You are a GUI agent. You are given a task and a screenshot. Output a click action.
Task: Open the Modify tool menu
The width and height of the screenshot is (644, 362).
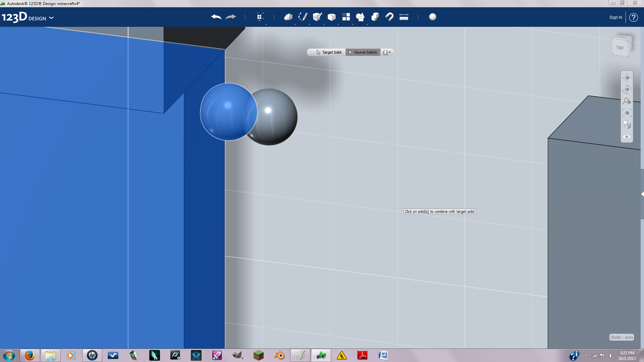331,17
